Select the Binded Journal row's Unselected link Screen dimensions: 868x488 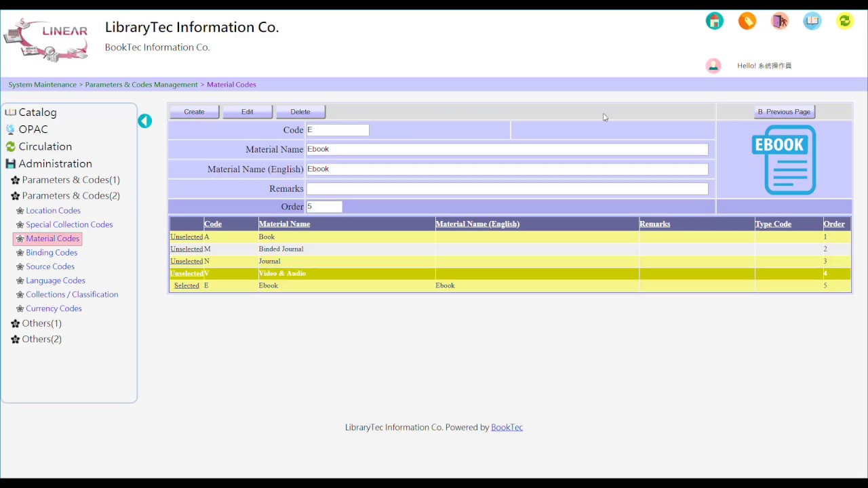point(186,249)
